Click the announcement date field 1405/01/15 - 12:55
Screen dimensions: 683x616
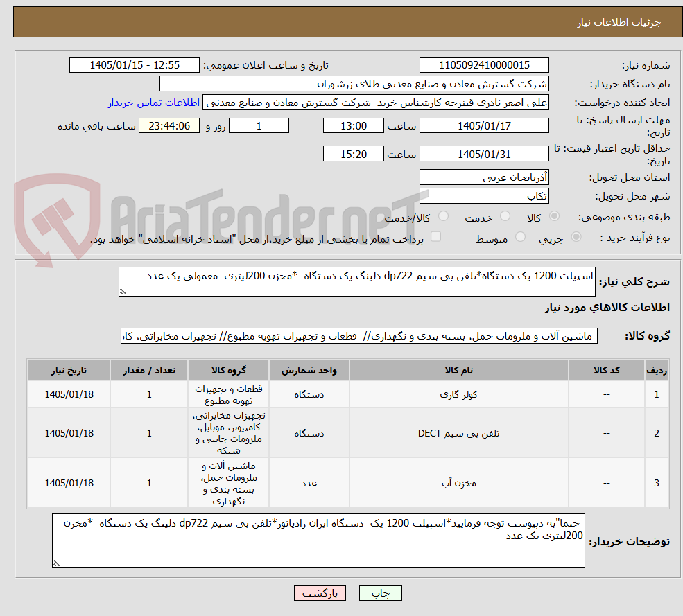tap(134, 65)
